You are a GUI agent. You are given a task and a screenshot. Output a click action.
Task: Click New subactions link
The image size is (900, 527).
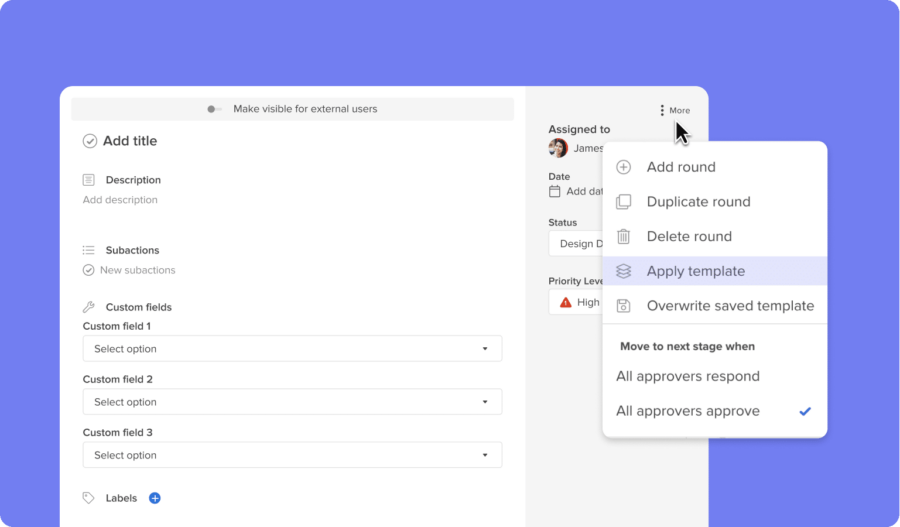137,270
